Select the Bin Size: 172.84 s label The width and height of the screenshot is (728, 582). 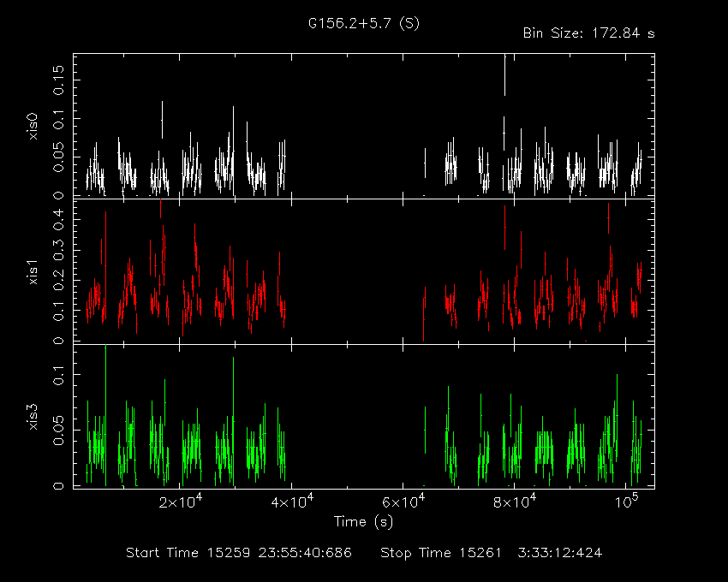[x=588, y=33]
